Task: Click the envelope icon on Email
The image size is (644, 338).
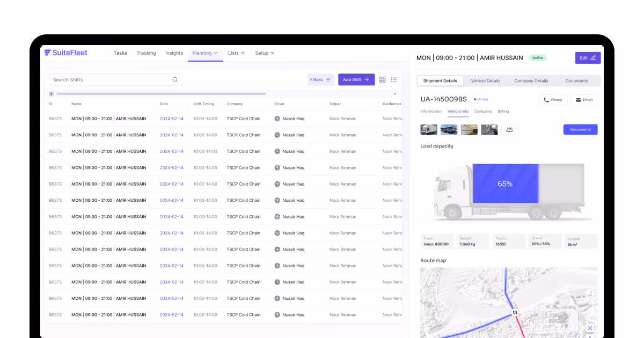Action: coord(578,100)
